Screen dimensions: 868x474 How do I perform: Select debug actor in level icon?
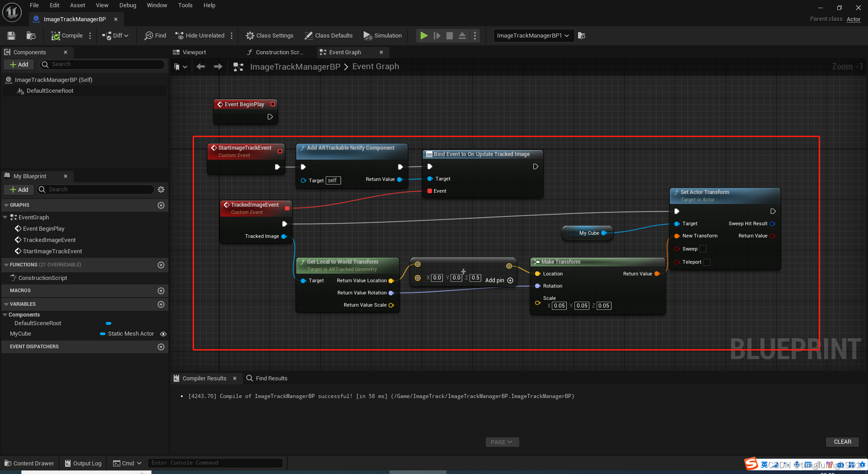coord(582,36)
